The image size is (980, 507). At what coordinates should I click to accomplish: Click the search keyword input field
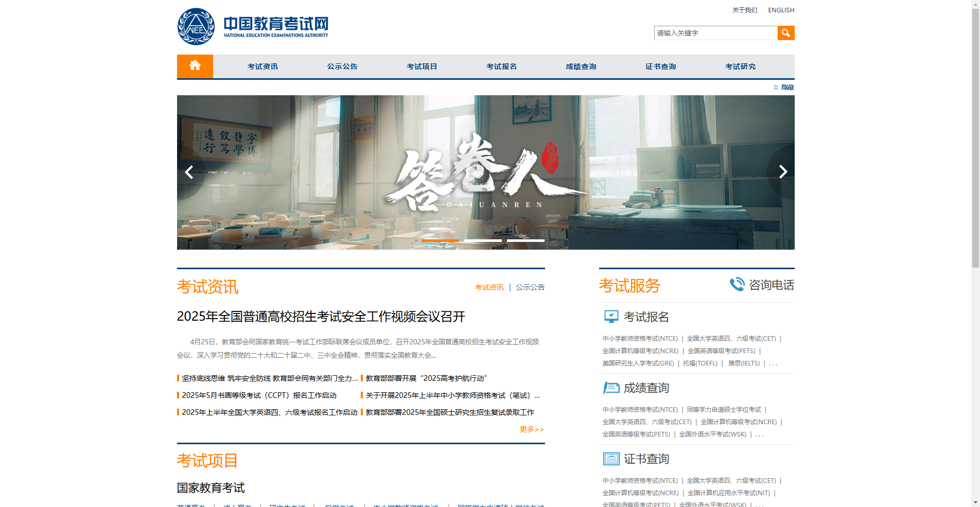715,32
